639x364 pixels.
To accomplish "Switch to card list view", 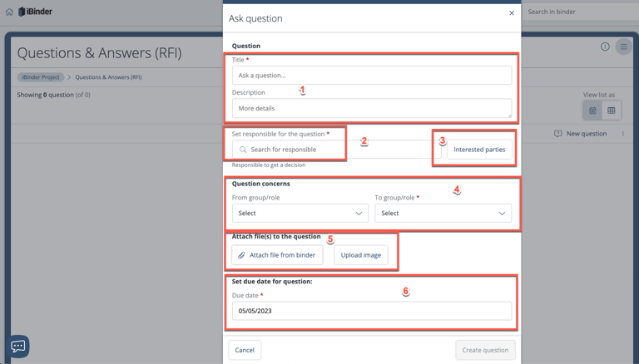I will 592,111.
